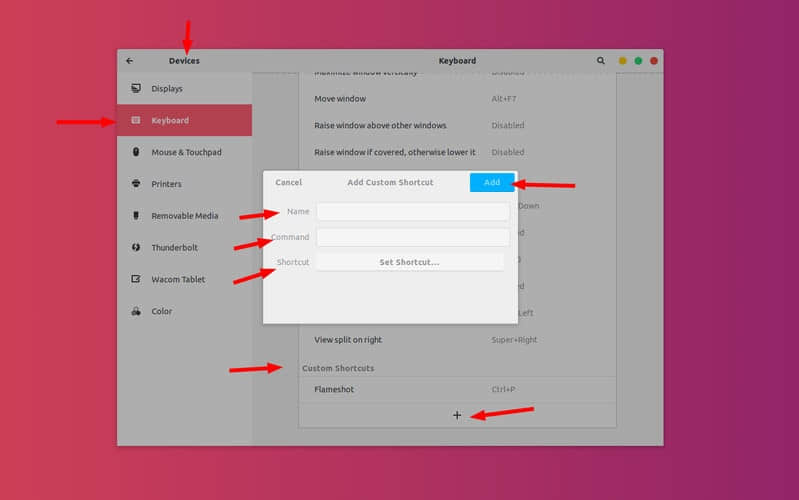This screenshot has height=500, width=799.
Task: Close window with the red button
Action: pyautogui.click(x=654, y=61)
